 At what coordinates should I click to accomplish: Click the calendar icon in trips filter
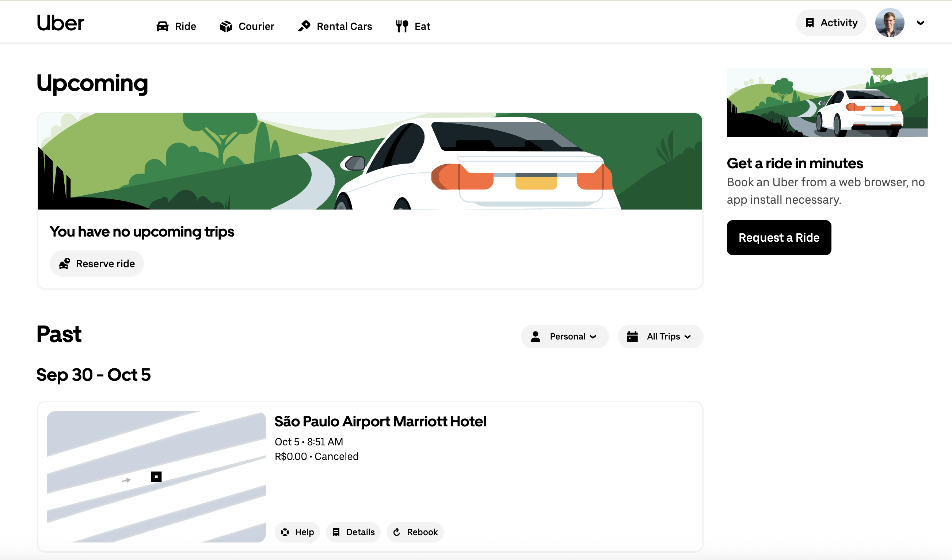point(632,337)
